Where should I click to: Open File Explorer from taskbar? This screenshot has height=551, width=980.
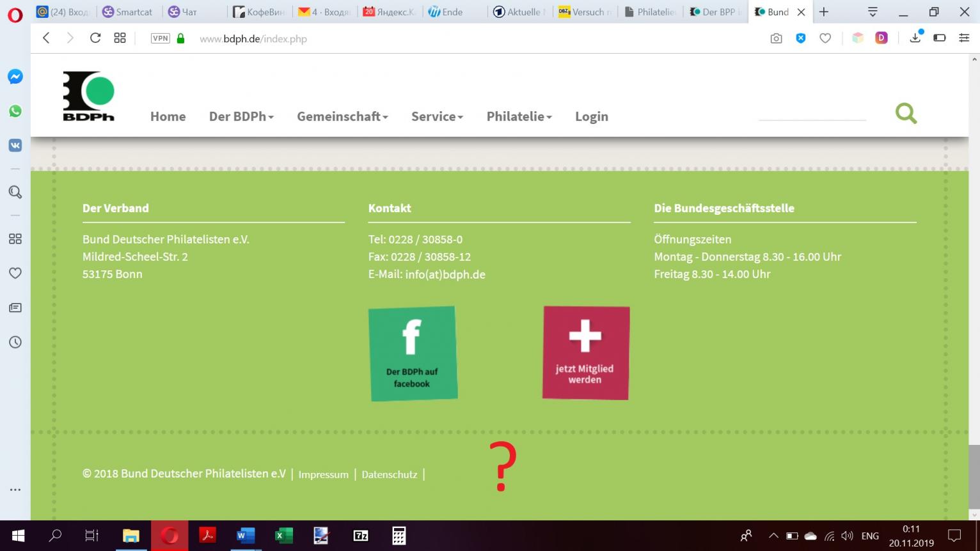[131, 536]
